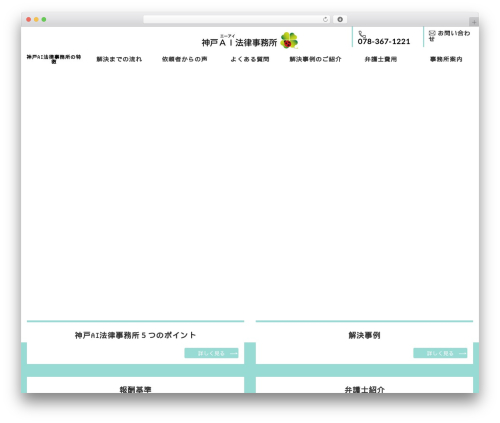The height and width of the screenshot is (423, 500).
Task: Click the 報酬基準 card heading
Action: point(135,389)
